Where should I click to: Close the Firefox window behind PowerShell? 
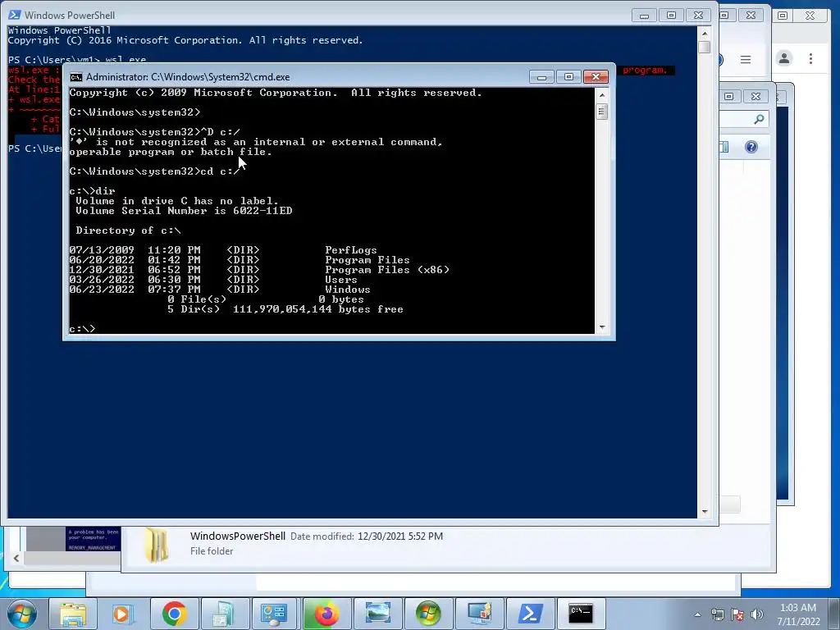pyautogui.click(x=751, y=16)
